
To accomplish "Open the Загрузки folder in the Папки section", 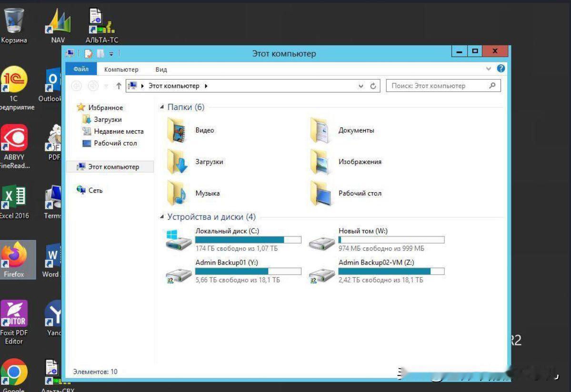I will pos(195,162).
